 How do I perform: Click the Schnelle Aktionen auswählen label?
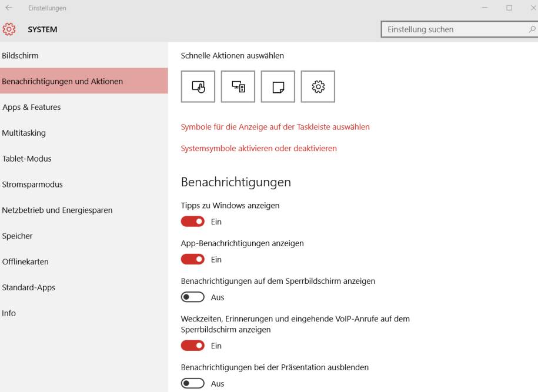point(232,56)
